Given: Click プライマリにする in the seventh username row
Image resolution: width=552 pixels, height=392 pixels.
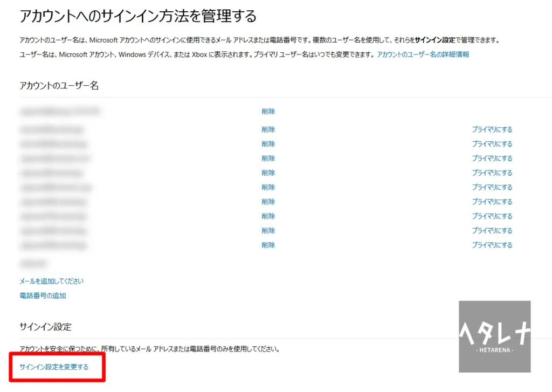Looking at the screenshot, I should [x=492, y=202].
